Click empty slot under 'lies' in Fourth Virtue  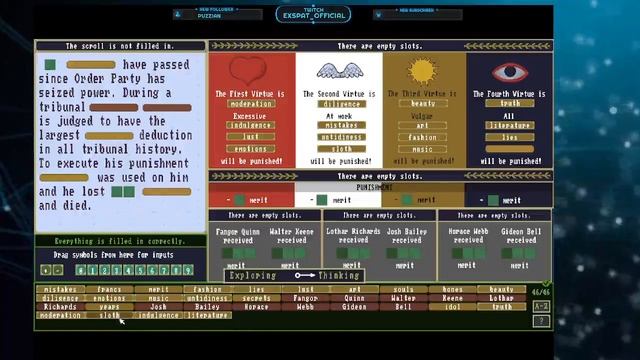510,149
